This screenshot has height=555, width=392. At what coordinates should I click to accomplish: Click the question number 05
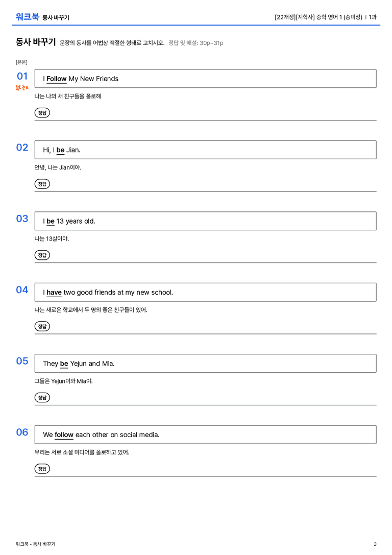22,360
